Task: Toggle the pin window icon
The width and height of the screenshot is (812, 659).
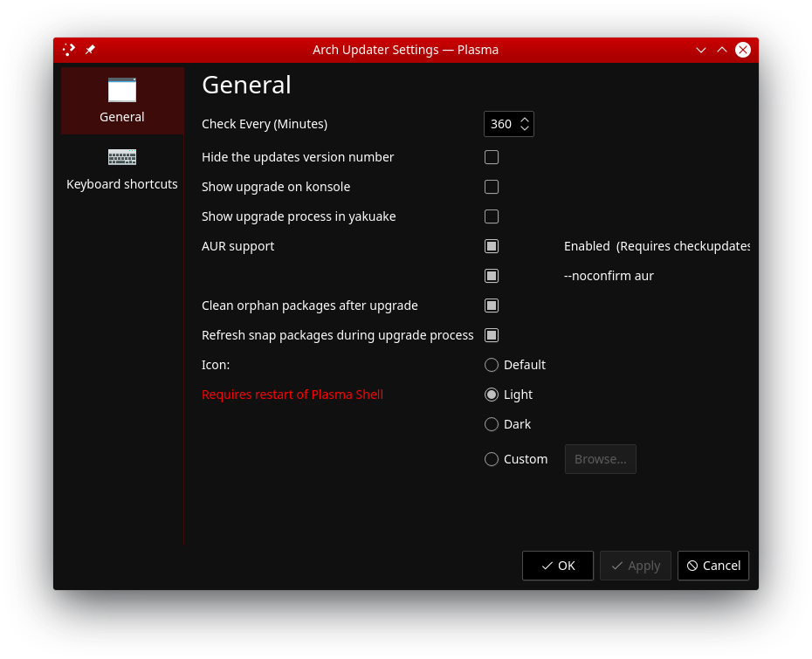Action: click(90, 50)
